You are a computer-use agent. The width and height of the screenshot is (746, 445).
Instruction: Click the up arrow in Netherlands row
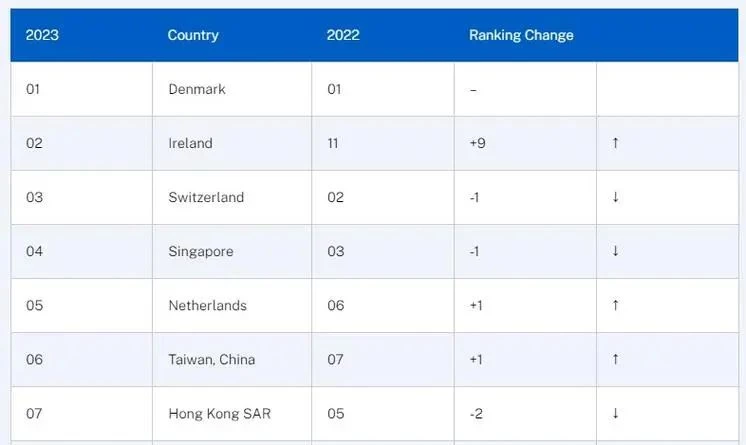click(615, 305)
